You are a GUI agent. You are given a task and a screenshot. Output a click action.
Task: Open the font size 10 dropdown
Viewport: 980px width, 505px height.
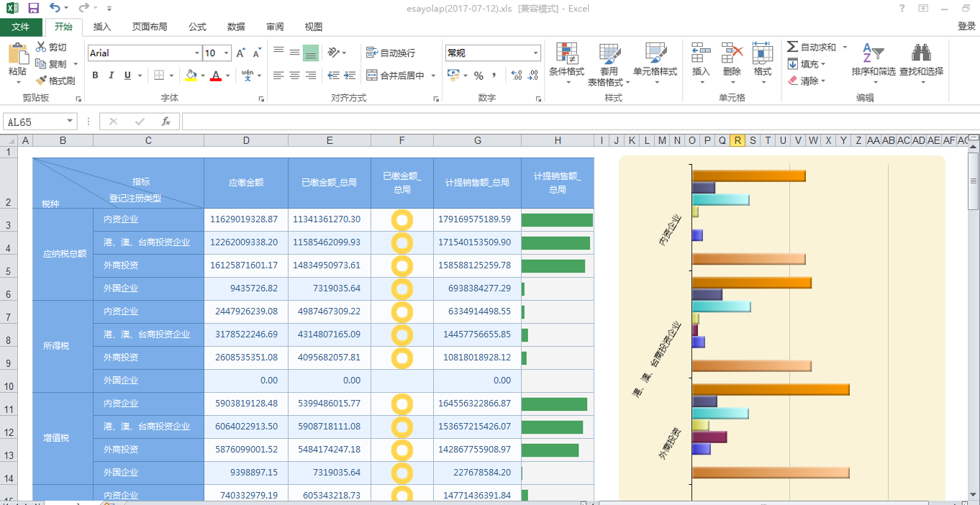tap(227, 53)
